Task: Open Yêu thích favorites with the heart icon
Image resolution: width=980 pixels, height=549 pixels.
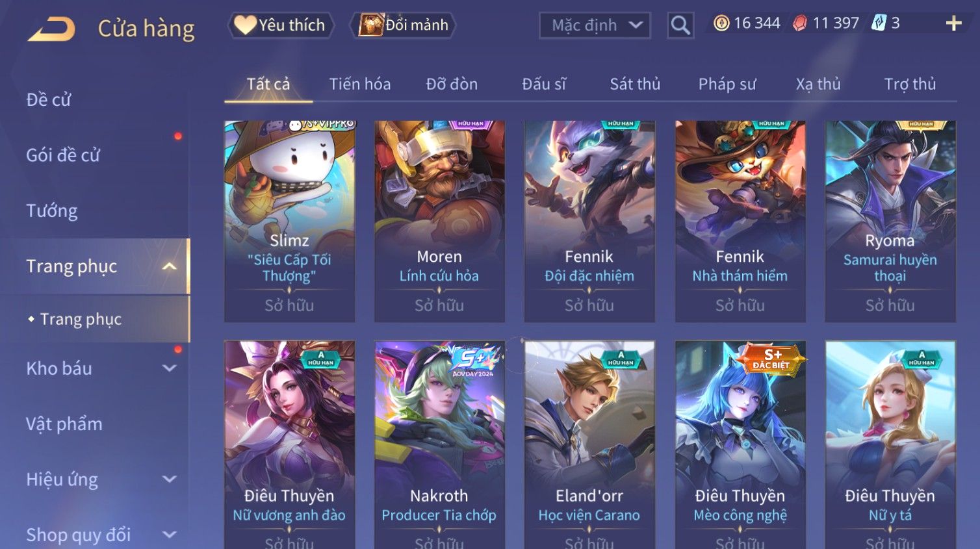Action: [x=280, y=25]
